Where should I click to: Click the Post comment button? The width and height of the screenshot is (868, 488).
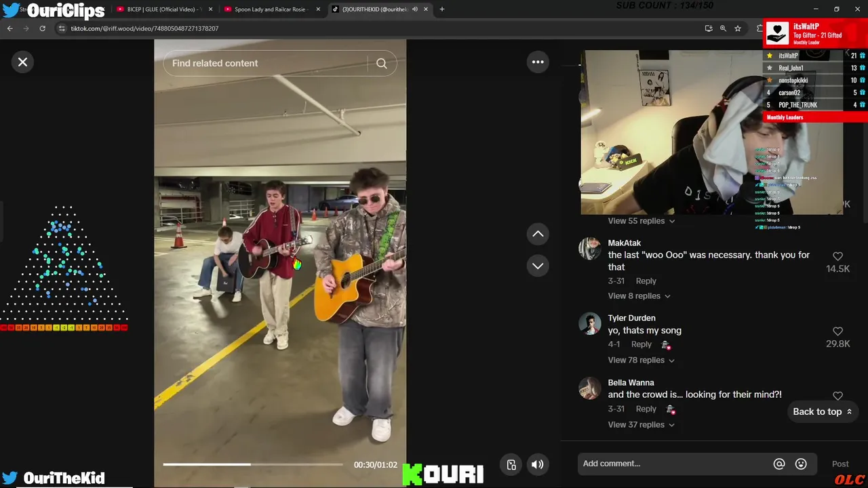[840, 464]
